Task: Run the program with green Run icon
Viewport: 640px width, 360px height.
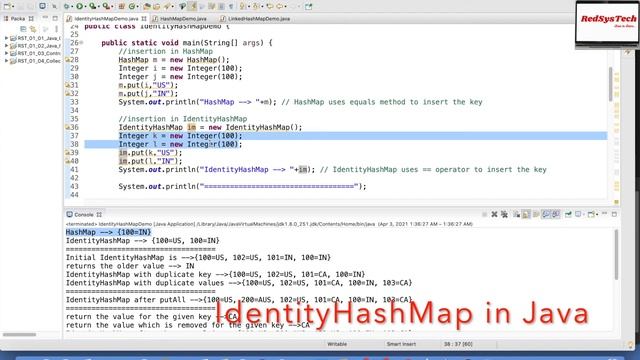Action: 80,6
